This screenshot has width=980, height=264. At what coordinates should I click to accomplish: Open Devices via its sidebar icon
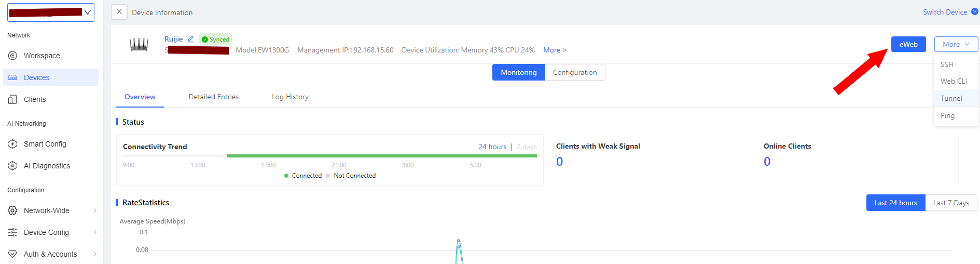click(x=13, y=77)
